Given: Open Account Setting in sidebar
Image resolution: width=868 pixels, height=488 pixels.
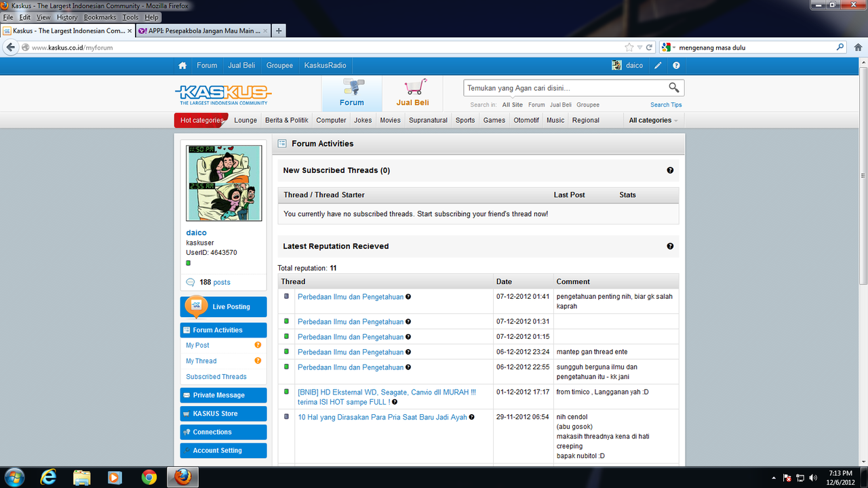Looking at the screenshot, I should [x=224, y=450].
